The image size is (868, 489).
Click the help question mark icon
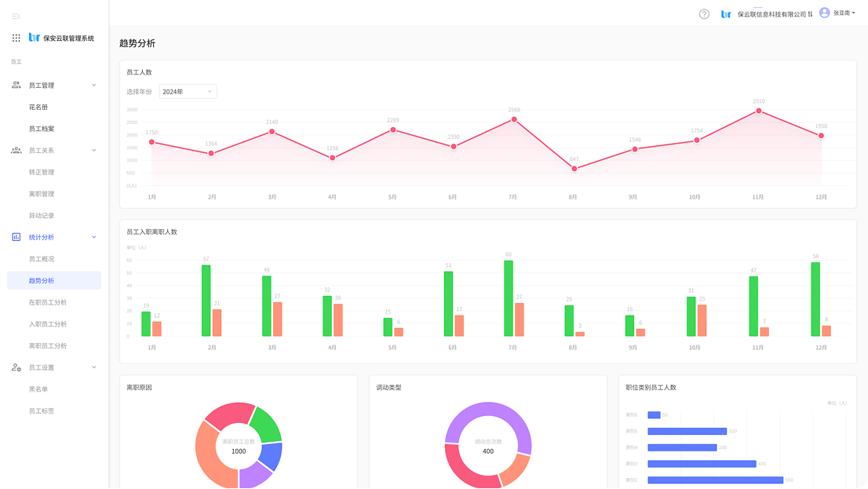704,14
